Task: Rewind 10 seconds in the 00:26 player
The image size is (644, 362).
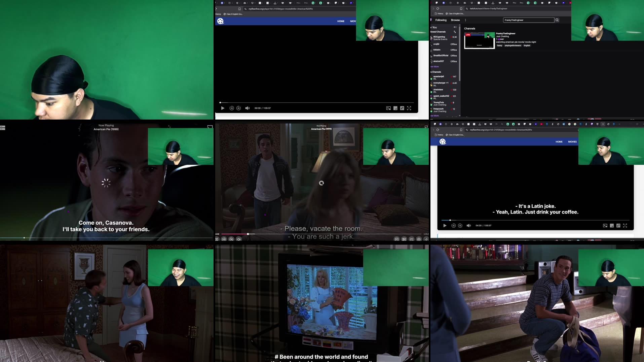Action: point(232,108)
